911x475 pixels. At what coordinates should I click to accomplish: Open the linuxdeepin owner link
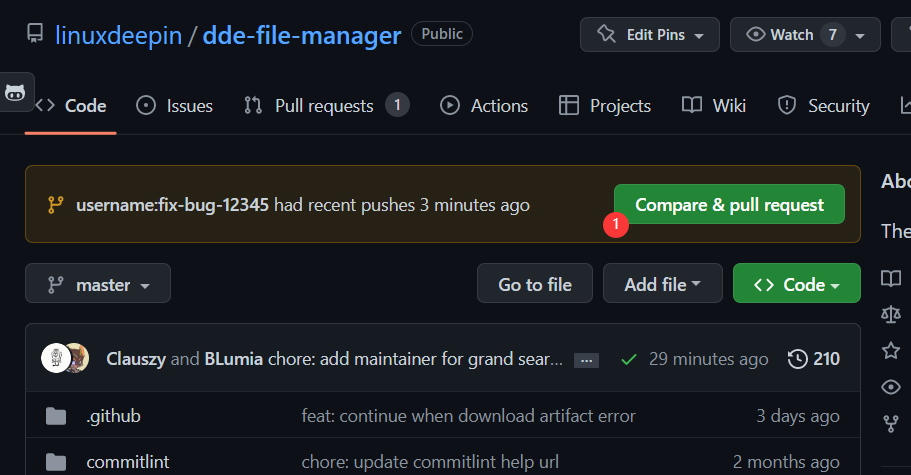119,35
